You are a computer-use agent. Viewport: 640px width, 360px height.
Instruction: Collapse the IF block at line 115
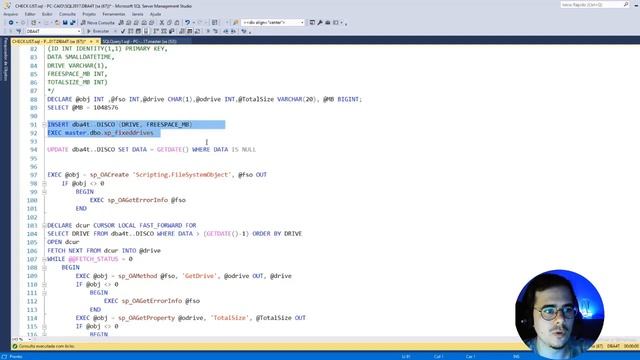(x=44, y=326)
